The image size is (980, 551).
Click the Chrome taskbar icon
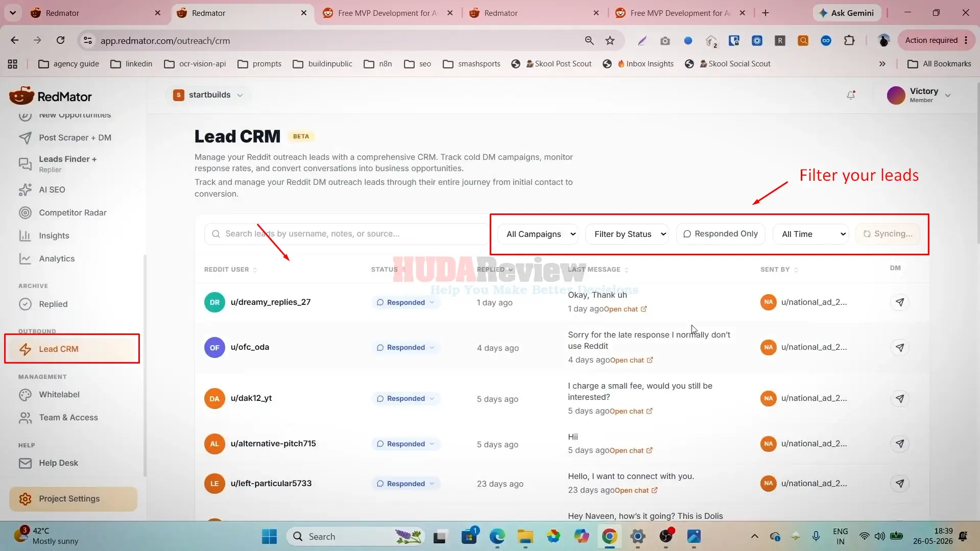tap(609, 537)
